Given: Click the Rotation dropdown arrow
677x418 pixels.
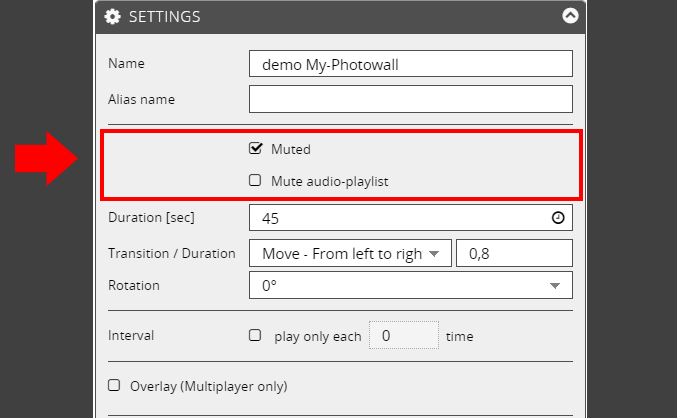Looking at the screenshot, I should [555, 286].
